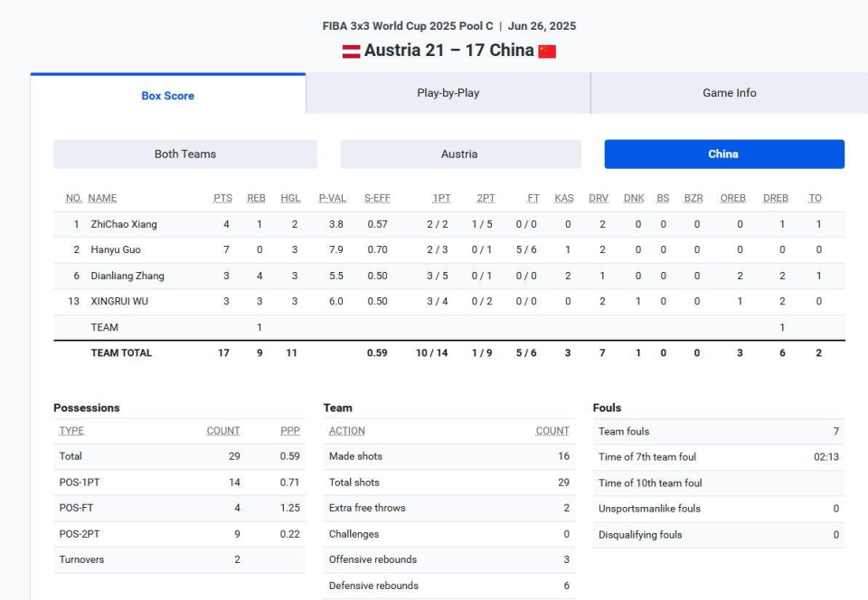
Task: Select Hanyu Guo in the table
Action: [116, 249]
